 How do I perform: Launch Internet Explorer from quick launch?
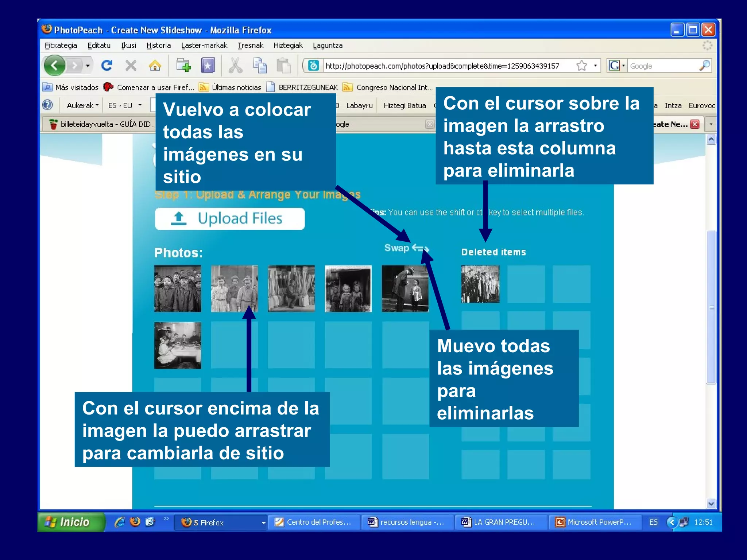(119, 522)
